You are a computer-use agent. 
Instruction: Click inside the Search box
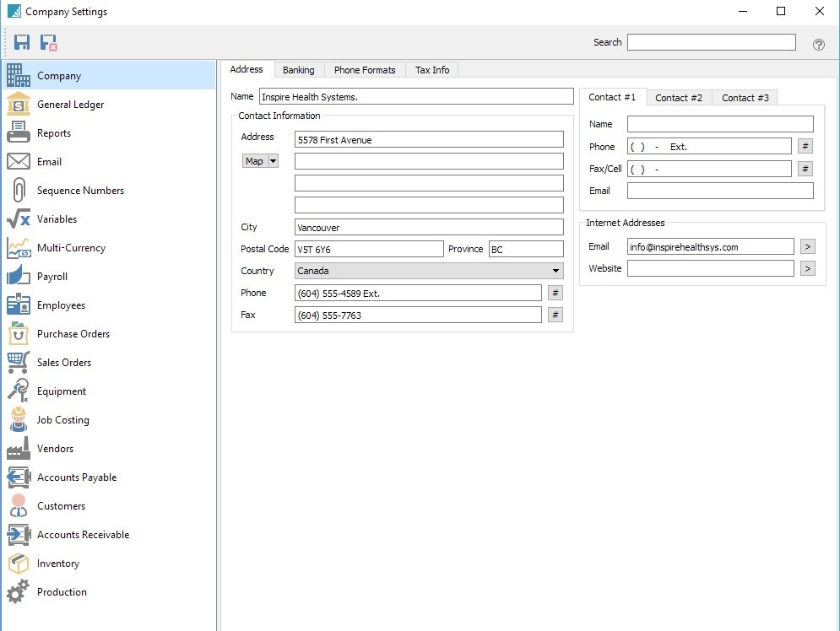pos(712,41)
